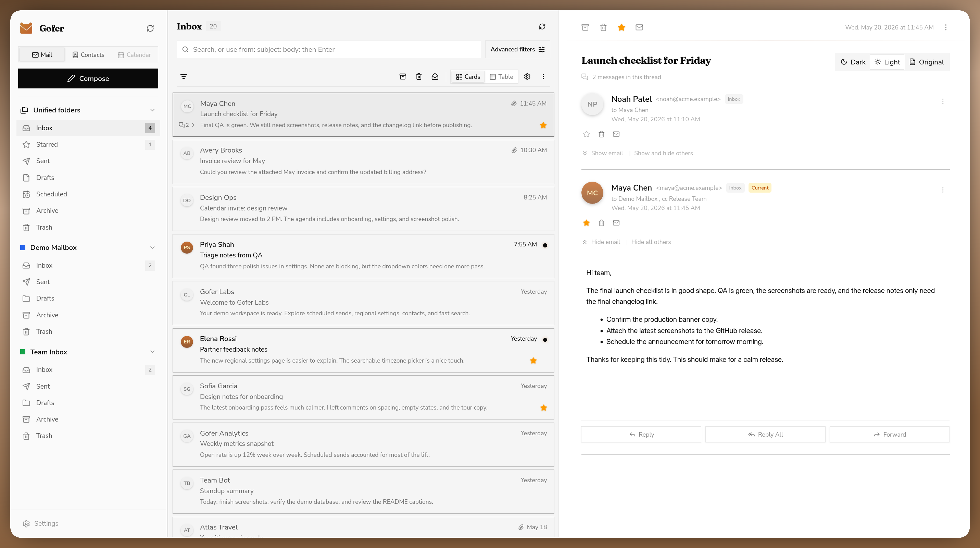Show email for Noah Patel's message
The image size is (980, 548).
(x=603, y=153)
